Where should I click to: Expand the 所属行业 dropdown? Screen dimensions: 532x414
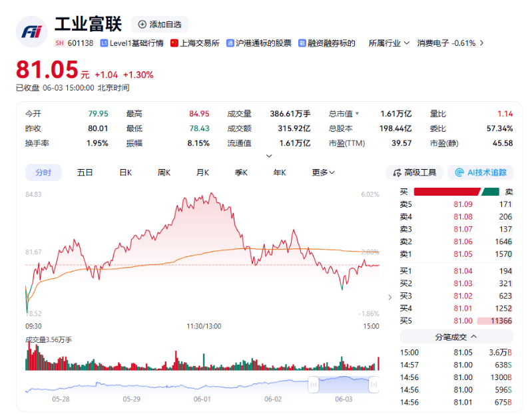click(389, 43)
